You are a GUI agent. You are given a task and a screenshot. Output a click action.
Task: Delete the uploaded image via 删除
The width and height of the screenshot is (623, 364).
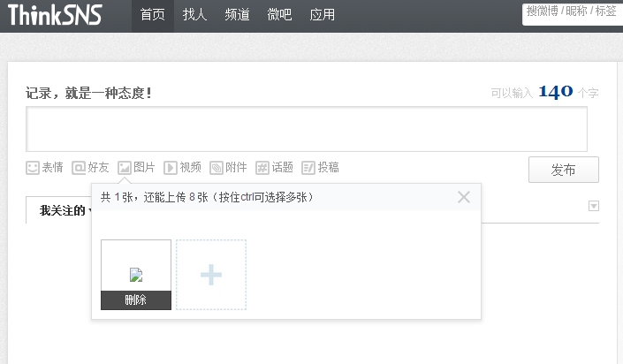(136, 300)
